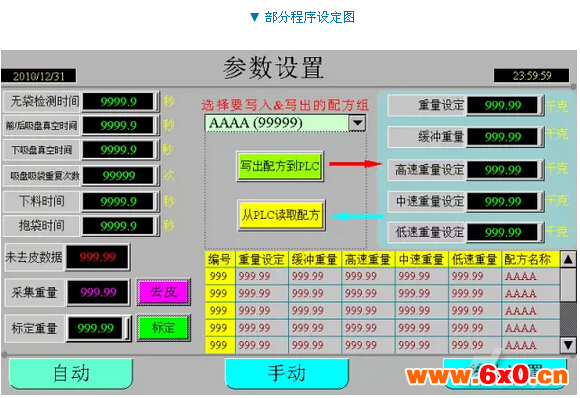580x398 pixels.
Task: Select the 高速重量设定 value field
Action: 502,170
